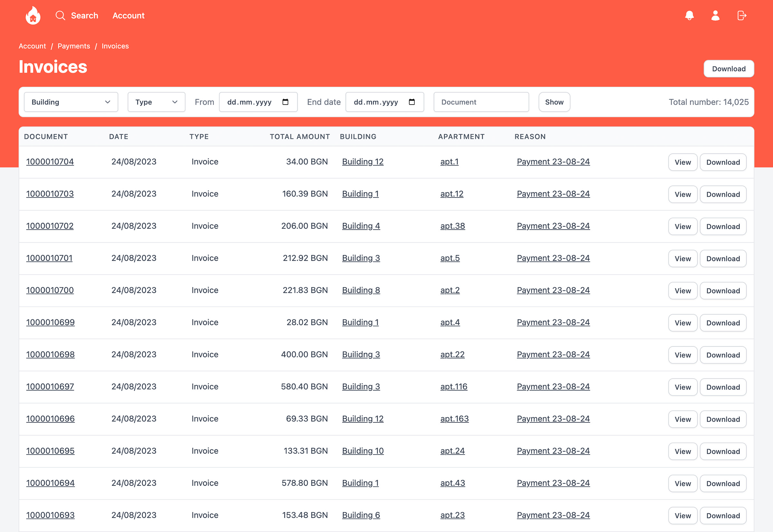Open the Search menu item
Image resolution: width=773 pixels, height=532 pixels.
84,15
